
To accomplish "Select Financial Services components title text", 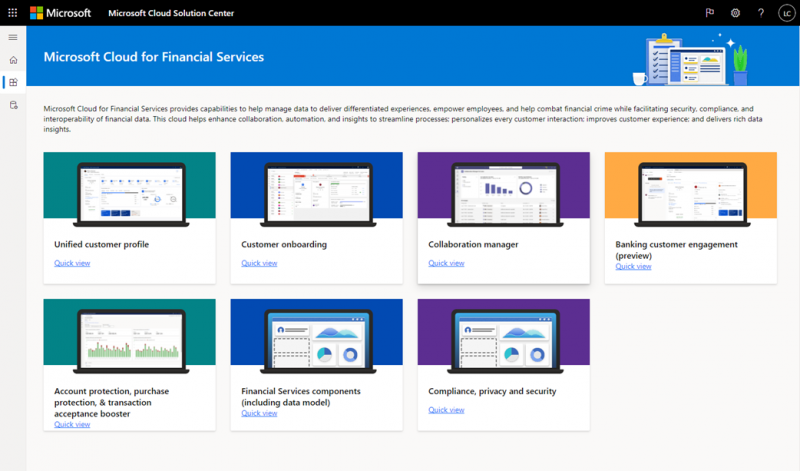I will click(x=301, y=396).
